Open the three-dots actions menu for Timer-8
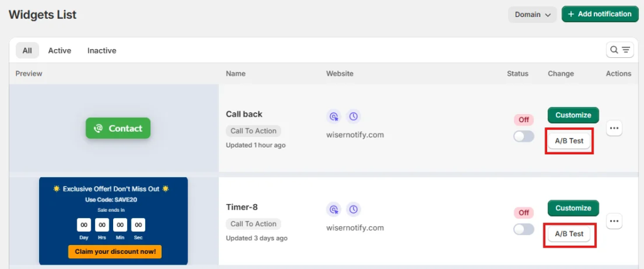644x269 pixels. coord(615,221)
